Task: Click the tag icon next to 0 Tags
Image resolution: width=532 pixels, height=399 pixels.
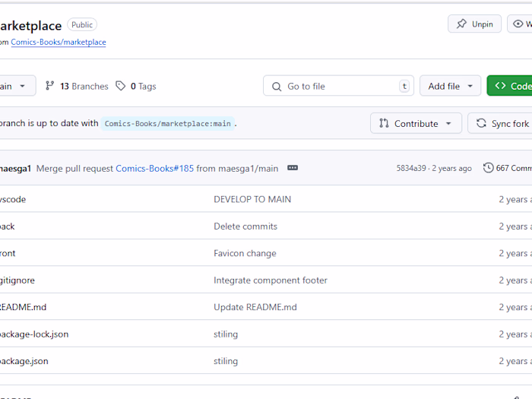Action: (121, 86)
